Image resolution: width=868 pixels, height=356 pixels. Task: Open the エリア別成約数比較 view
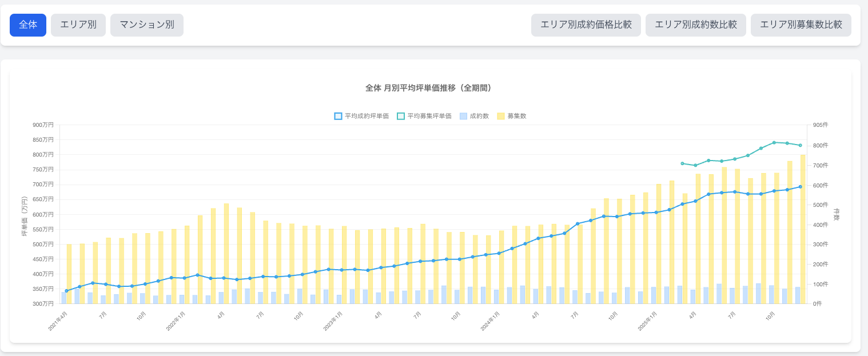pyautogui.click(x=696, y=25)
